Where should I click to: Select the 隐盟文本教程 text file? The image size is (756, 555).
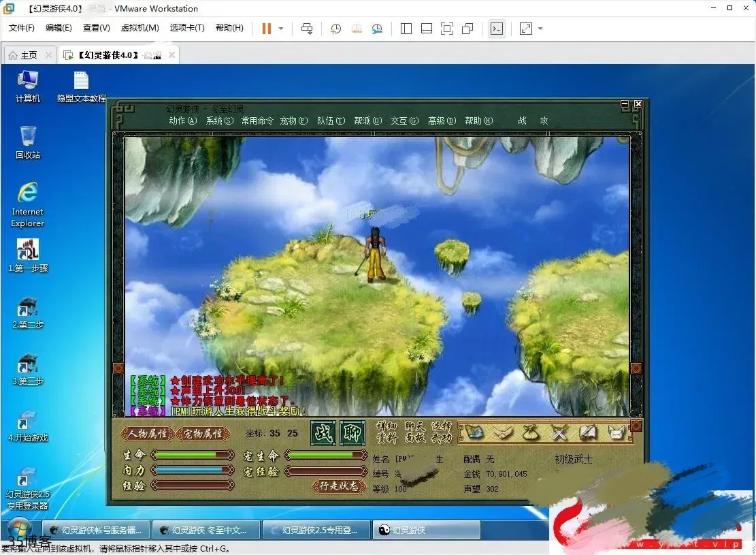click(81, 87)
